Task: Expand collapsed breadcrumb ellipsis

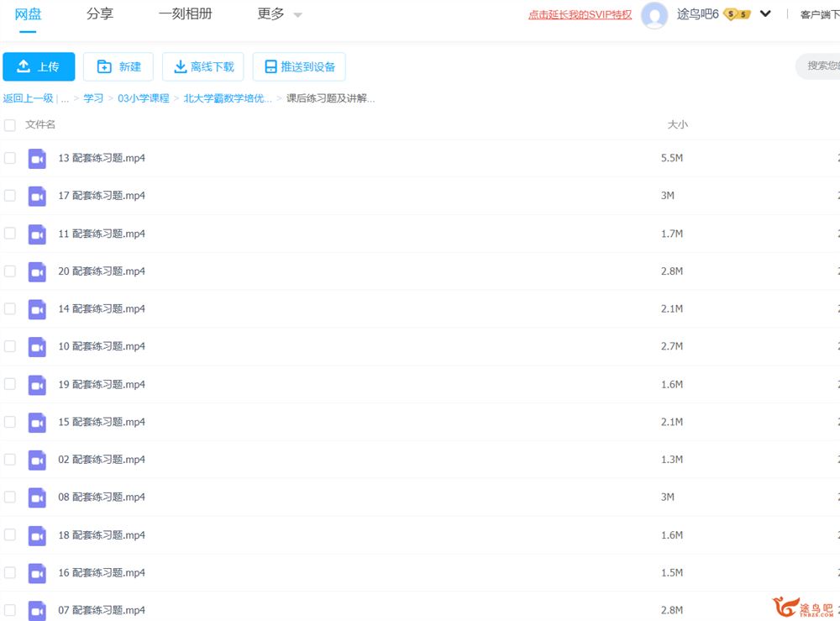Action: pyautogui.click(x=65, y=98)
